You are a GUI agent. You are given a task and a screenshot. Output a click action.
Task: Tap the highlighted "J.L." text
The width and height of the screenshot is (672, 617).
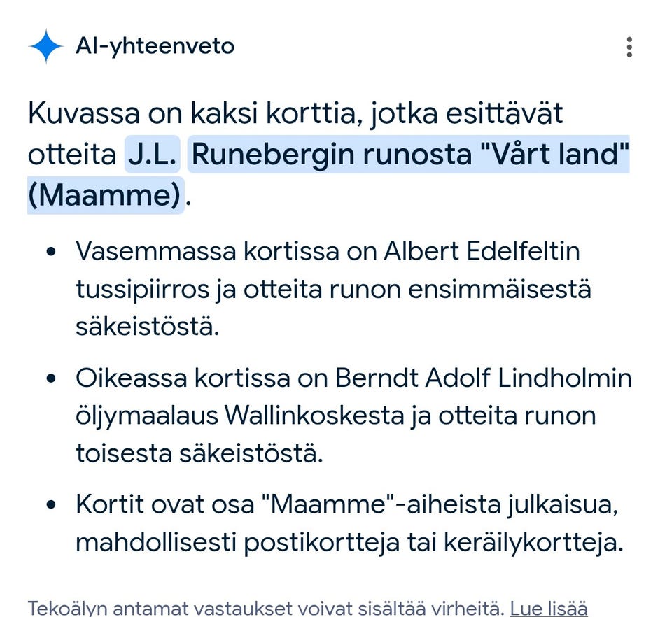point(152,155)
